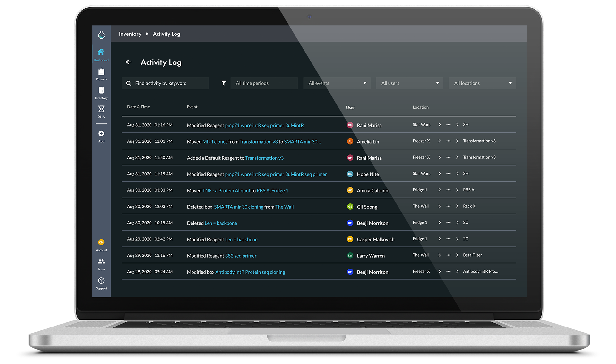
Task: Open the Account avatar in sidebar
Action: pyautogui.click(x=101, y=243)
